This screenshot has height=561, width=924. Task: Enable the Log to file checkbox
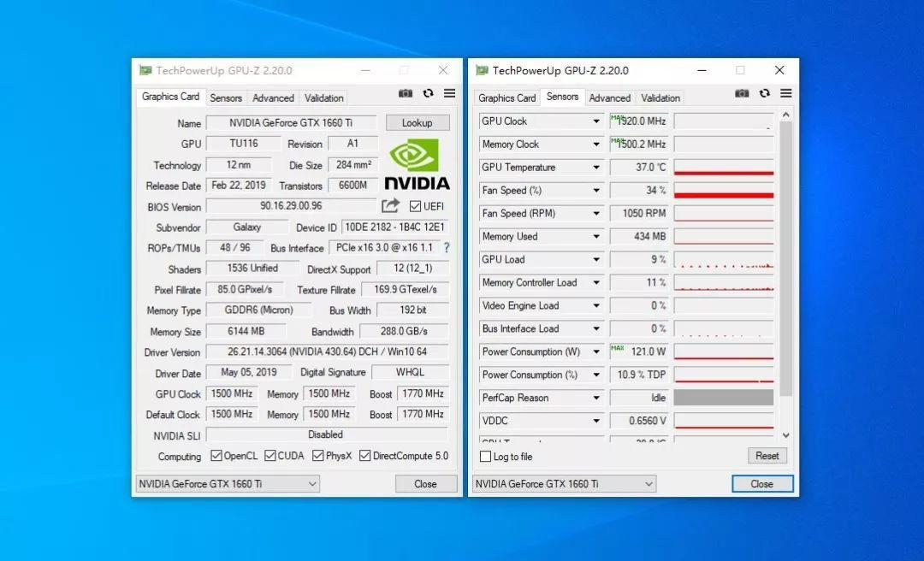pos(486,456)
